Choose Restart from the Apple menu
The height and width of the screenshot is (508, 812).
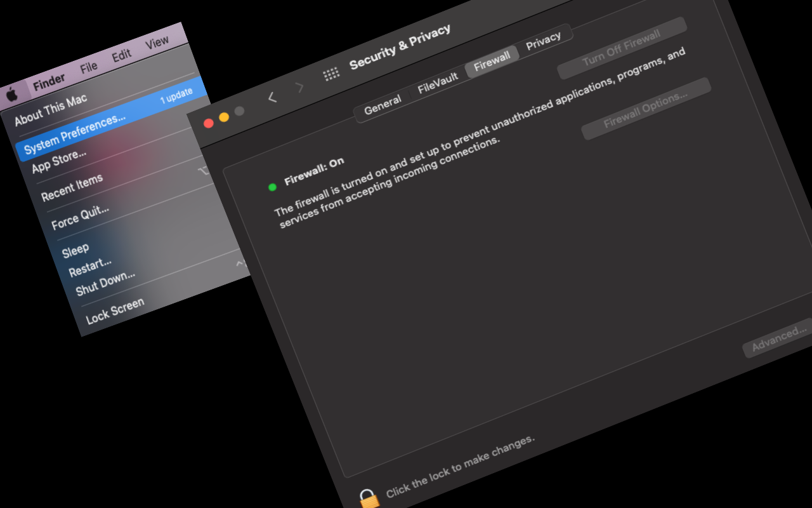tap(90, 266)
